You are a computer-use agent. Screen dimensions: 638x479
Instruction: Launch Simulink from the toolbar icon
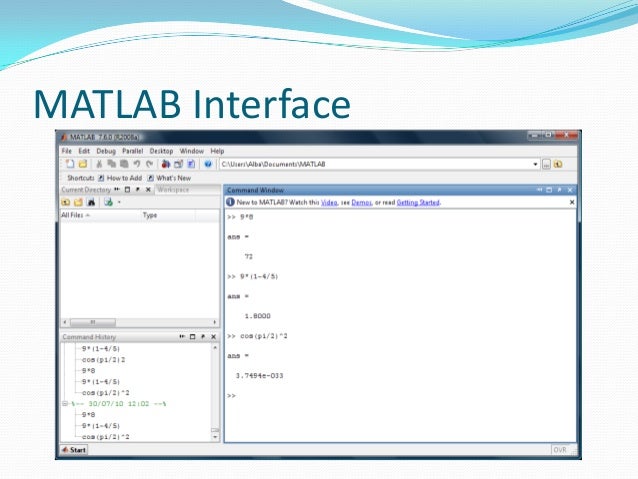click(x=166, y=164)
